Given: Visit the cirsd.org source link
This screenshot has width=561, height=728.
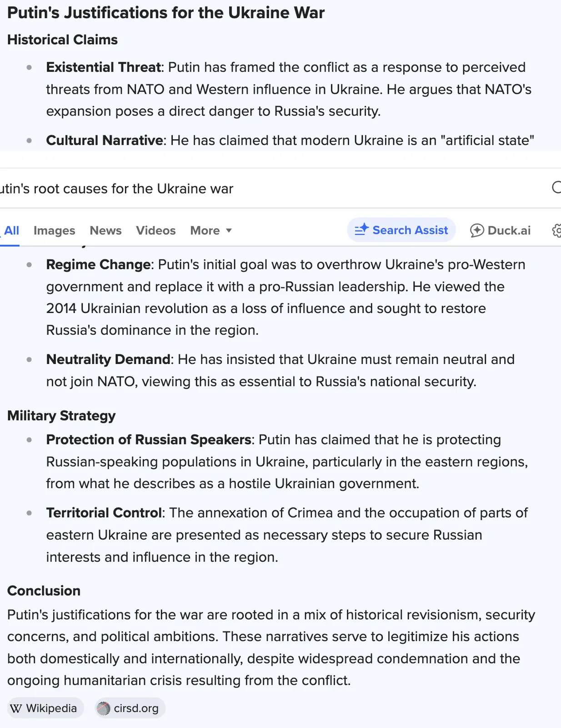Looking at the screenshot, I should click(x=136, y=708).
